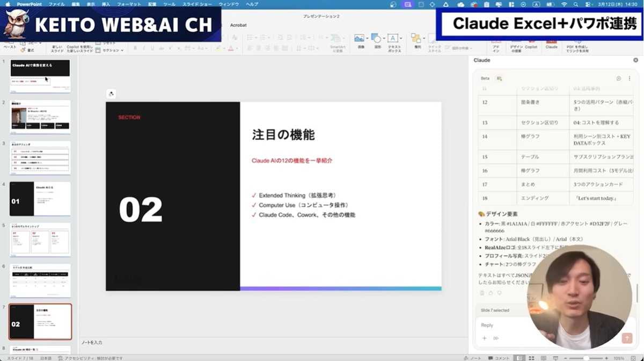Viewport: 644px width, 361px height.
Task: Open the 図形 shapes dropdown arrow
Action: click(384, 38)
